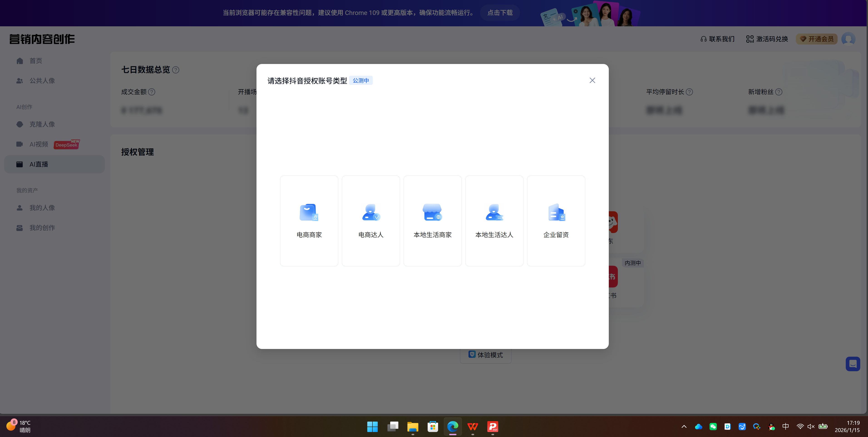Open the user avatar at top right
The image size is (868, 437).
click(849, 39)
